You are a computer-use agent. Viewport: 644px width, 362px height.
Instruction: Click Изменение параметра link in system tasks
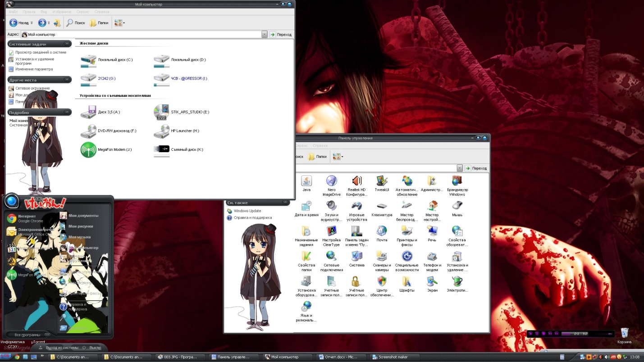31,69
